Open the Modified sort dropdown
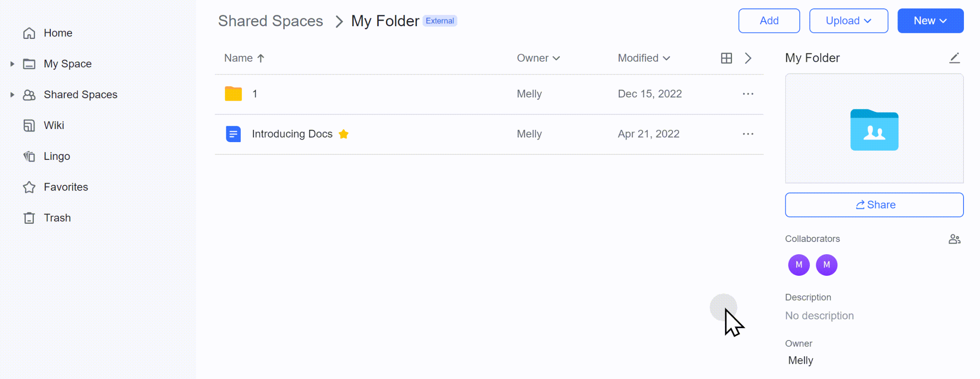 (x=644, y=58)
